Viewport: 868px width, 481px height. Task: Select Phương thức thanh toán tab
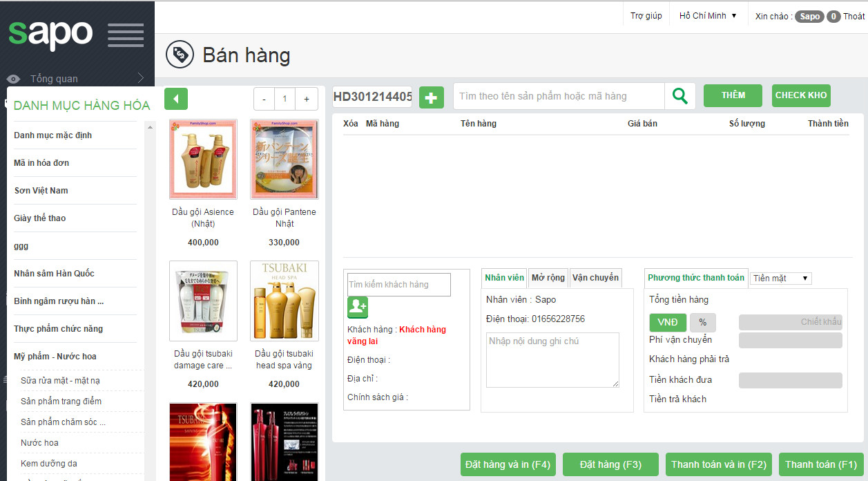click(x=696, y=278)
